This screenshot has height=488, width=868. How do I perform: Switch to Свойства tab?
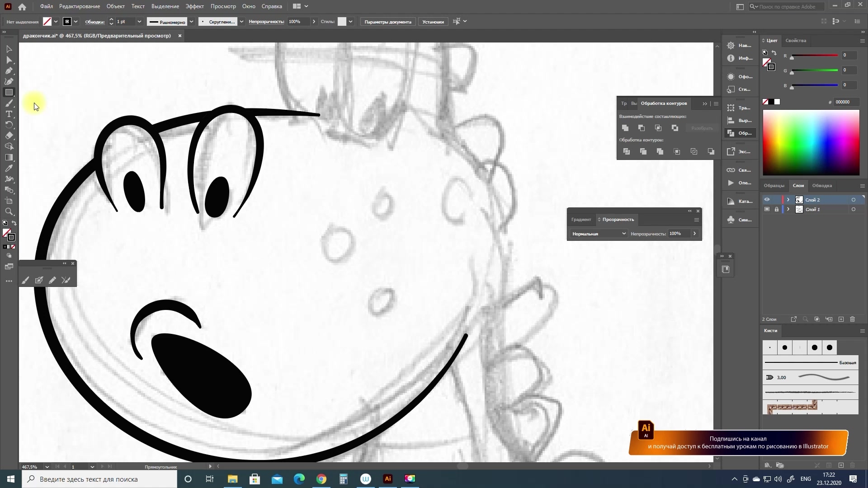[796, 41]
